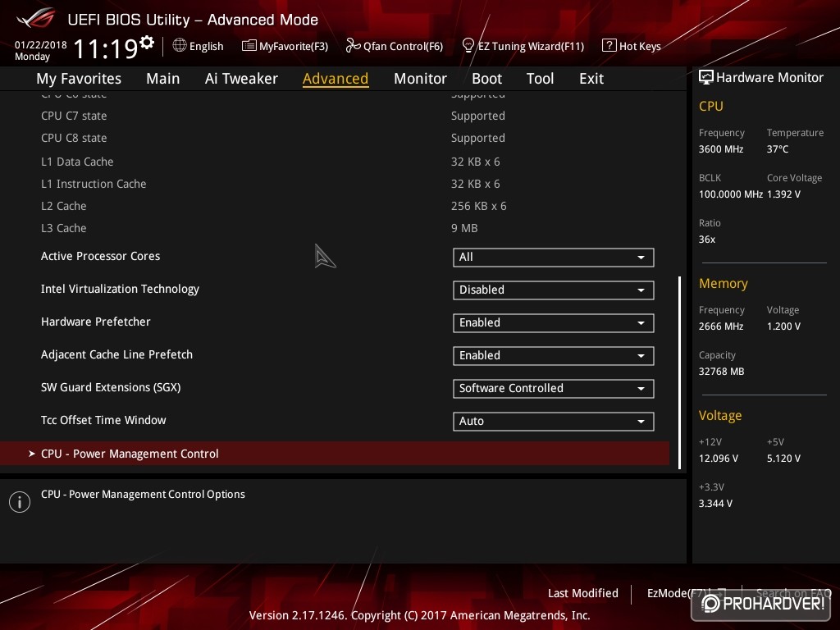Click the EZ Tuning Wizard bulb icon
The image size is (840, 630).
tap(468, 46)
